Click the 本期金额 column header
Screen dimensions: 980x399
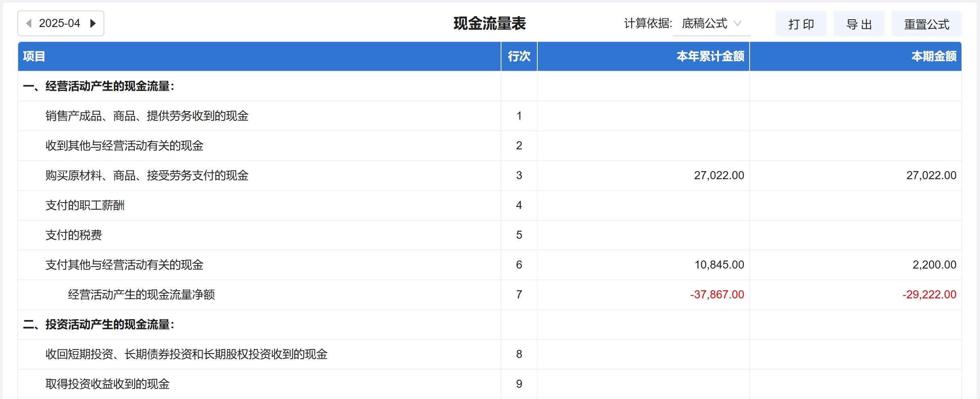934,56
